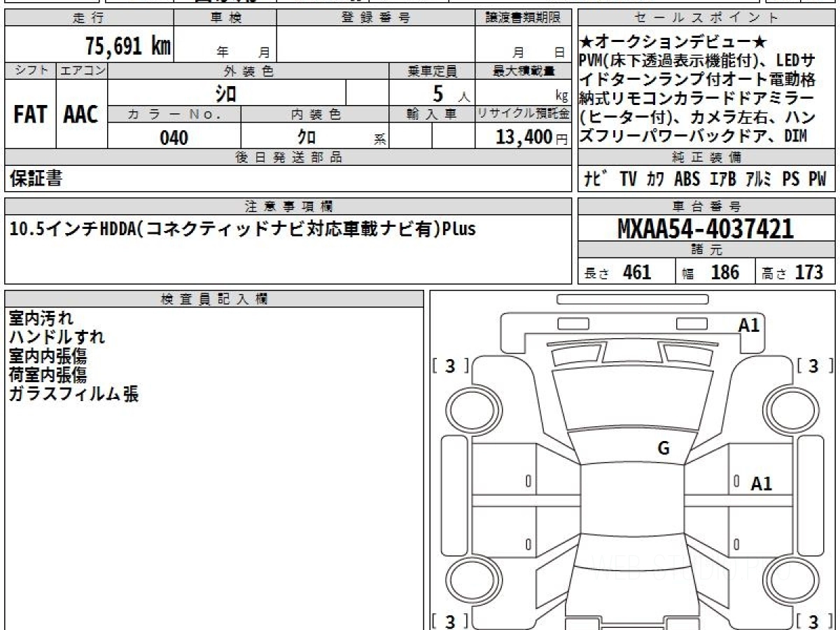The image size is (840, 630).
Task: Select the リサイクル預託金 header
Action: pos(523,114)
